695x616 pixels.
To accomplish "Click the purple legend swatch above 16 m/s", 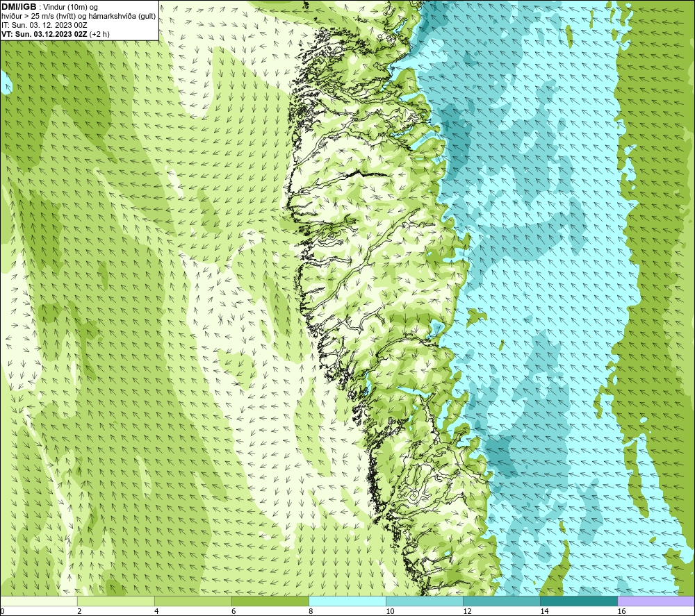I will 655,601.
